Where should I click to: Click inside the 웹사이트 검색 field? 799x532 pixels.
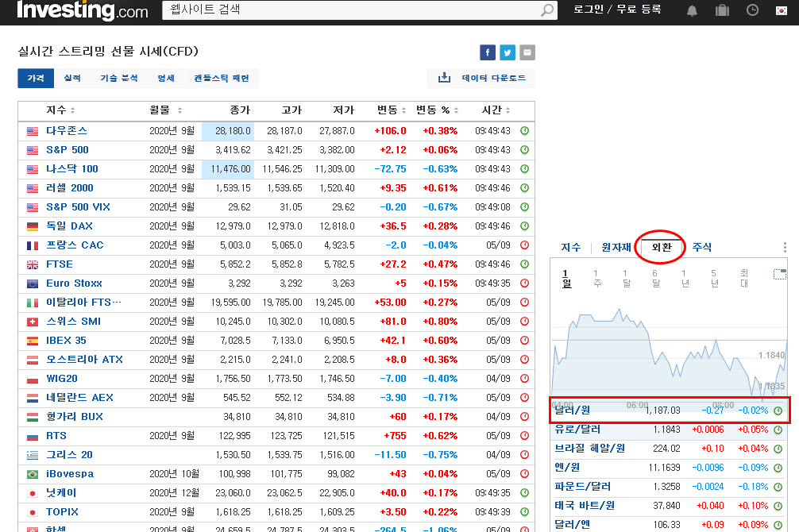click(x=352, y=10)
